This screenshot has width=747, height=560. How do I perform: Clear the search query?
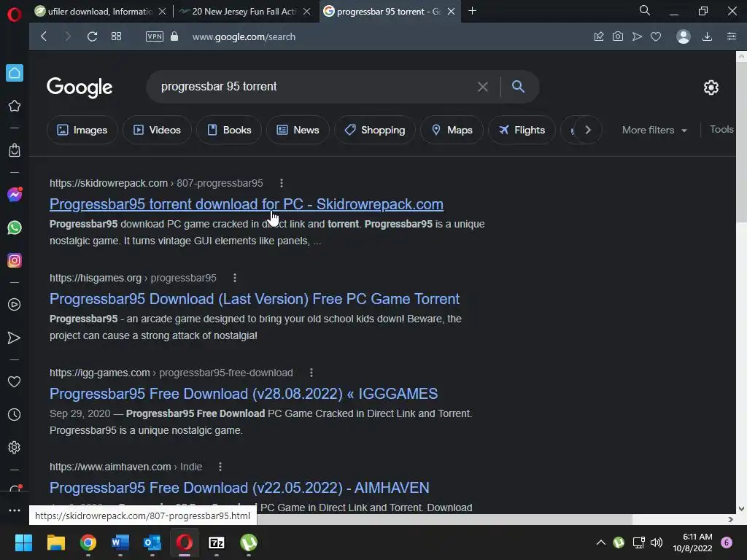click(483, 87)
